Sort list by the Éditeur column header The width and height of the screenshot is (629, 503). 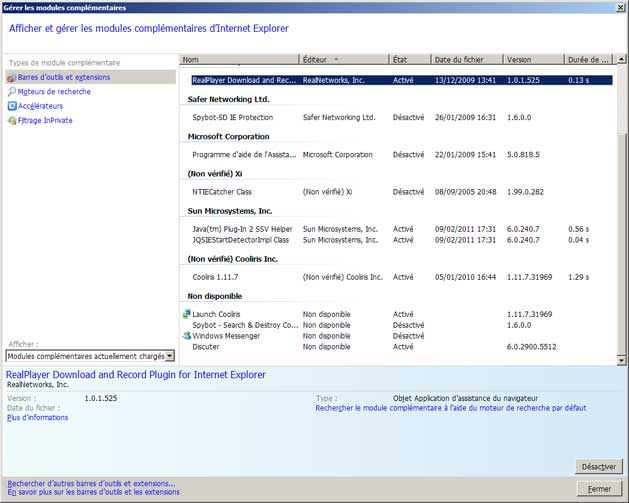(343, 60)
